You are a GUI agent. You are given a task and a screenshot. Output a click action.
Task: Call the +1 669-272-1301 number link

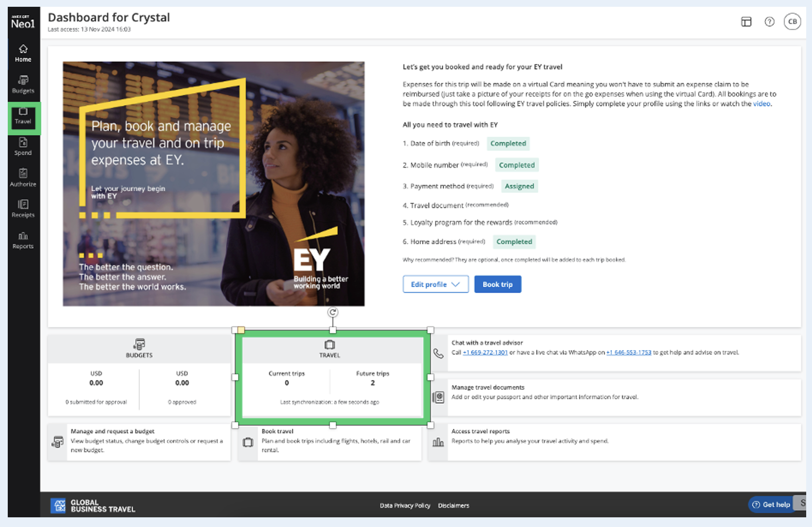coord(485,353)
